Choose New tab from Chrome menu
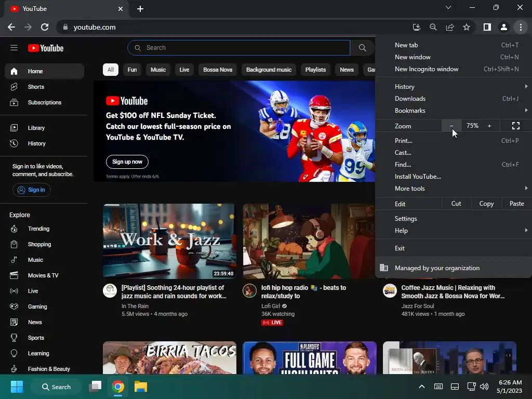 click(x=454, y=45)
